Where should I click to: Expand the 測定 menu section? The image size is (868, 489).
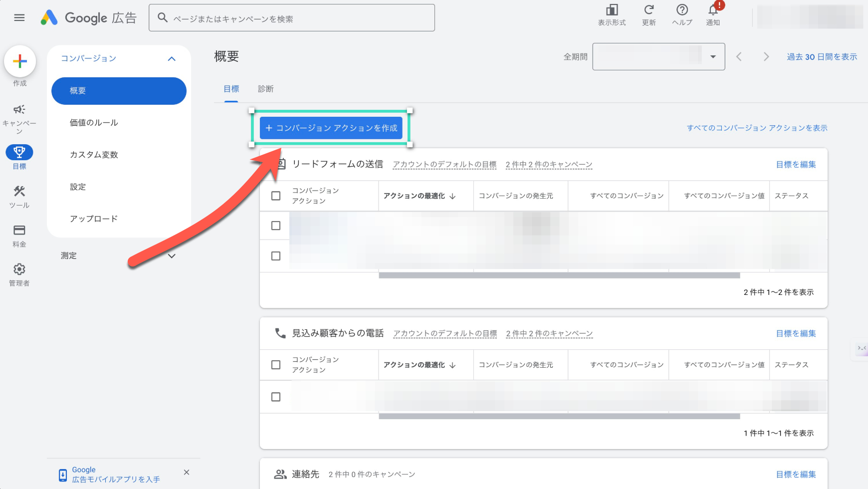(x=172, y=255)
